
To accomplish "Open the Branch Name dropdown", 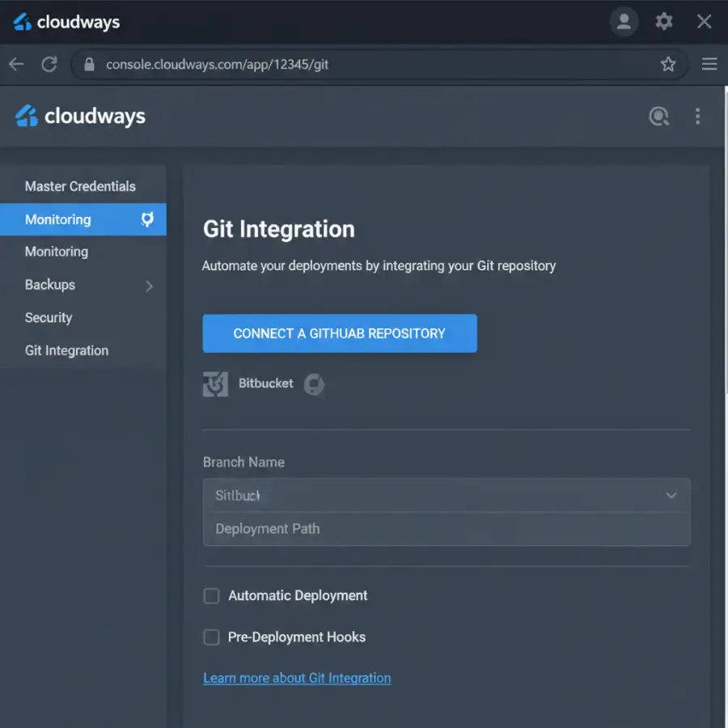I will click(x=671, y=495).
